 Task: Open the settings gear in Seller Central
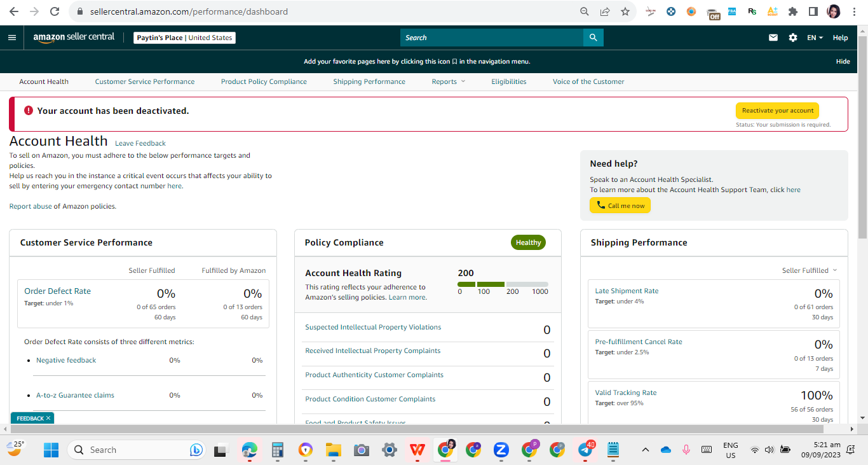click(x=793, y=38)
